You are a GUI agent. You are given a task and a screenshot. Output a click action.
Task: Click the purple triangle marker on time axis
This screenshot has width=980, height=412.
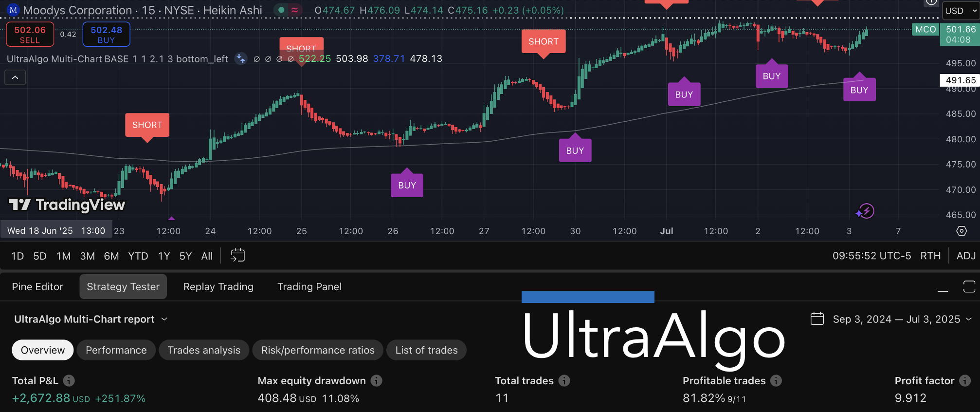171,218
